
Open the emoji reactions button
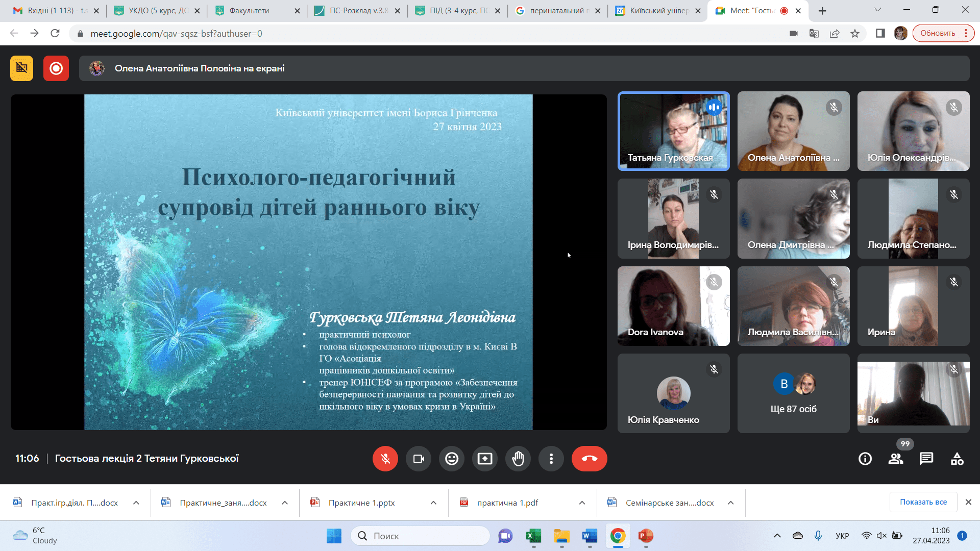pos(452,459)
